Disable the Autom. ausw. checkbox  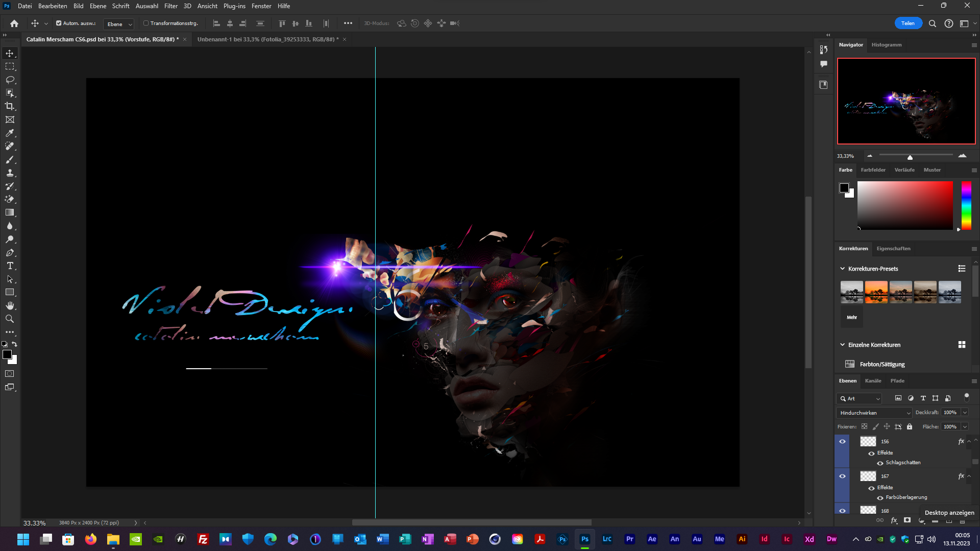[59, 23]
